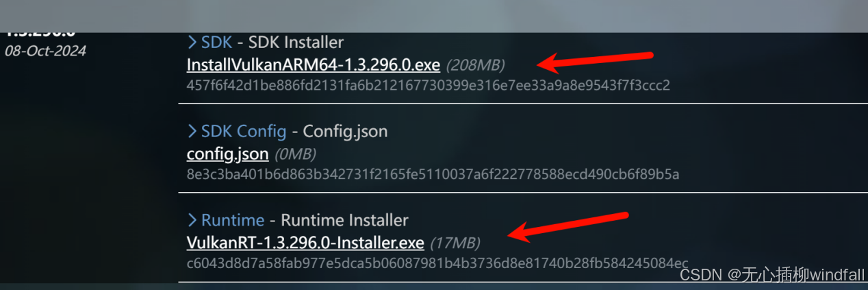Image resolution: width=868 pixels, height=290 pixels.
Task: Select the config.json hash starting 8e3c3b
Action: click(x=433, y=174)
